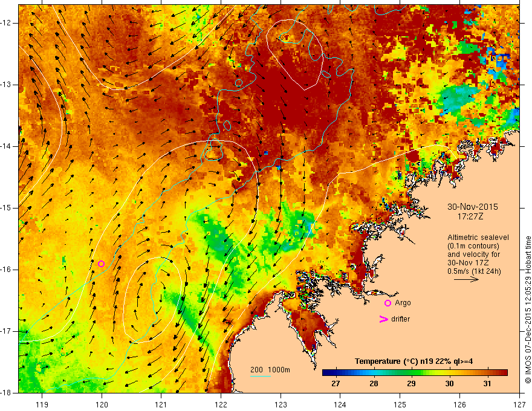
Task: Click the '17:27Z' time text
Action: 470,216
